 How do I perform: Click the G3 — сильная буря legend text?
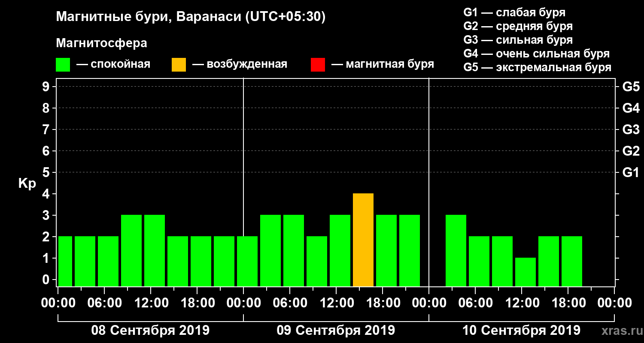[518, 40]
